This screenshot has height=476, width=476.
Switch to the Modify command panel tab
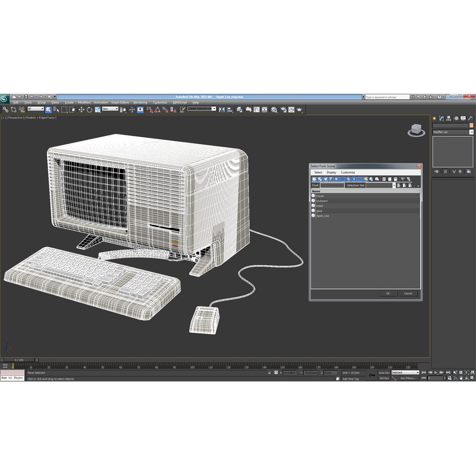(441, 119)
